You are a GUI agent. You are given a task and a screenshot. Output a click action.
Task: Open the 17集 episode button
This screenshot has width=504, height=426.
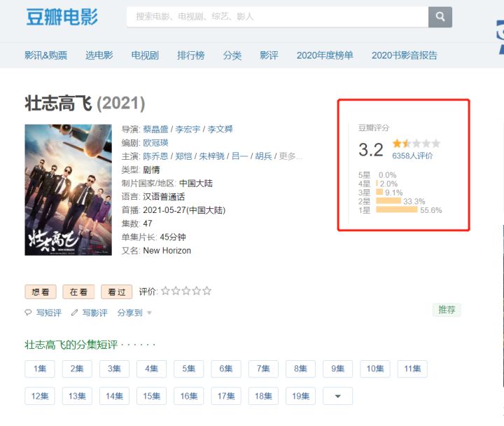[x=226, y=396]
